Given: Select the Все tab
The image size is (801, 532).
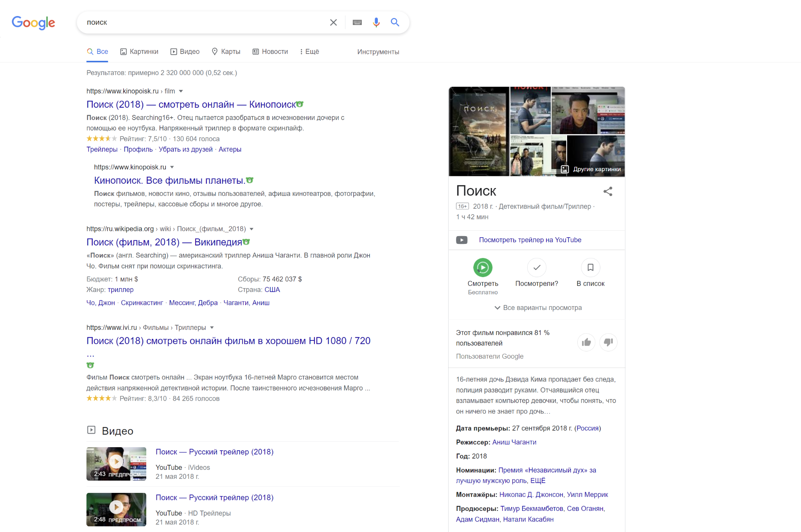Looking at the screenshot, I should click(x=97, y=52).
